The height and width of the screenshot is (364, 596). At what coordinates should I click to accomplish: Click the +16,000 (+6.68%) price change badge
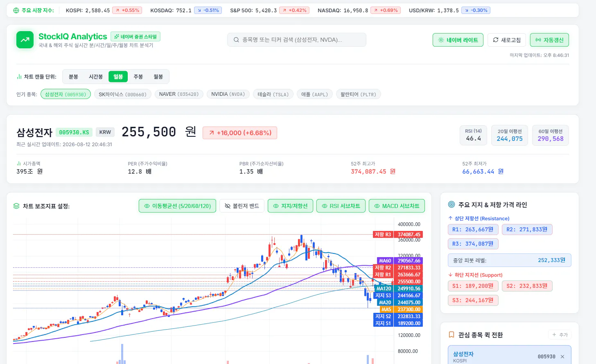coord(240,133)
